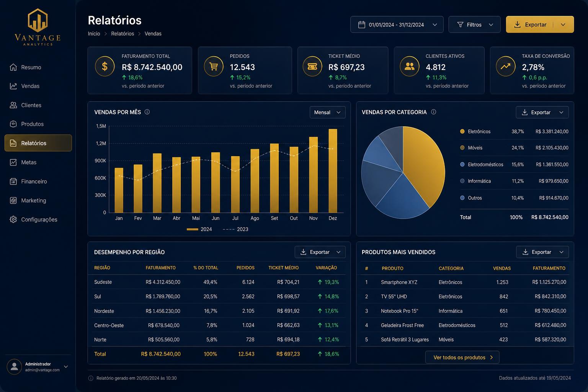588x392 pixels.
Task: Click the Nordeste region name
Action: tap(104, 311)
